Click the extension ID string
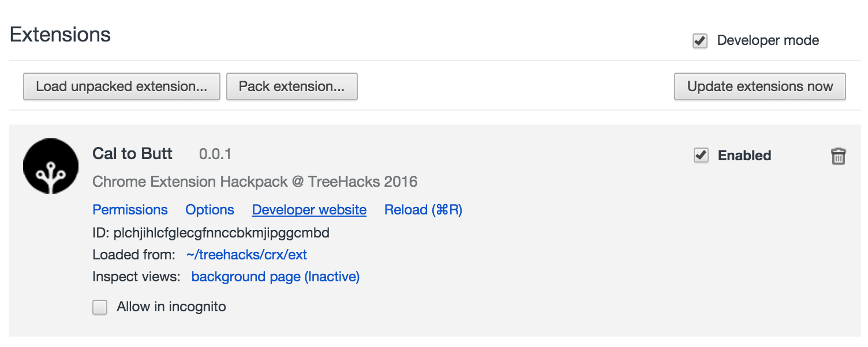The height and width of the screenshot is (347, 868). click(222, 233)
